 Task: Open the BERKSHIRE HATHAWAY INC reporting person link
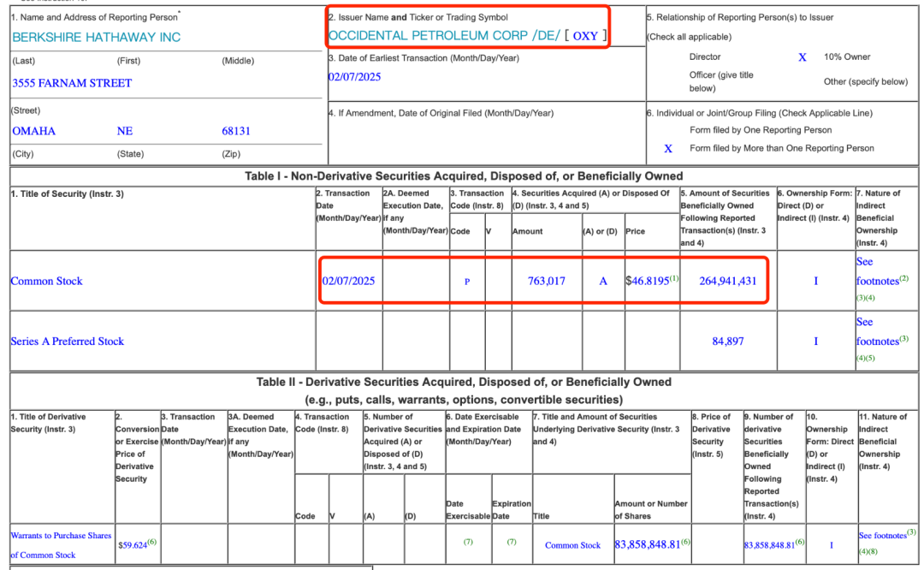[x=96, y=37]
